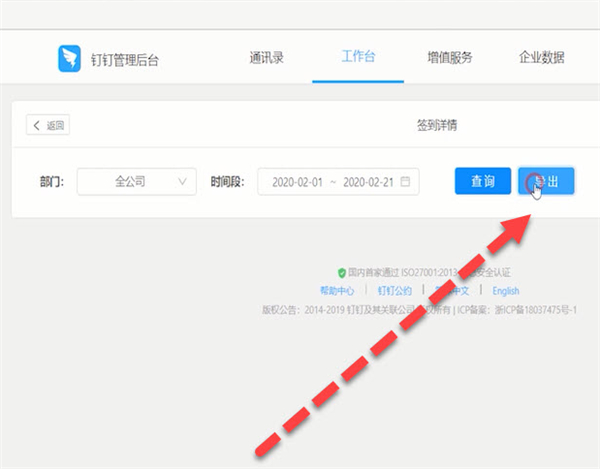Image resolution: width=600 pixels, height=469 pixels.
Task: Select the 工作台 tab
Action: click(358, 58)
